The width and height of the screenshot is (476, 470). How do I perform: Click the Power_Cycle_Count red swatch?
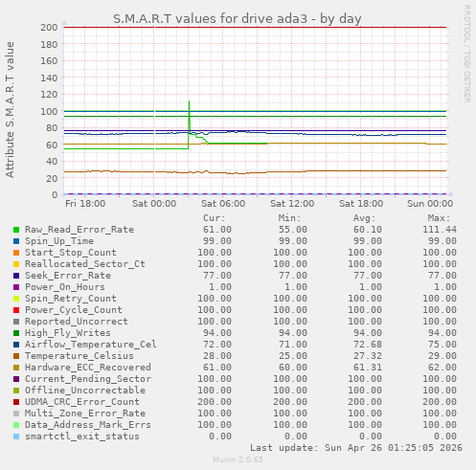pyautogui.click(x=16, y=310)
